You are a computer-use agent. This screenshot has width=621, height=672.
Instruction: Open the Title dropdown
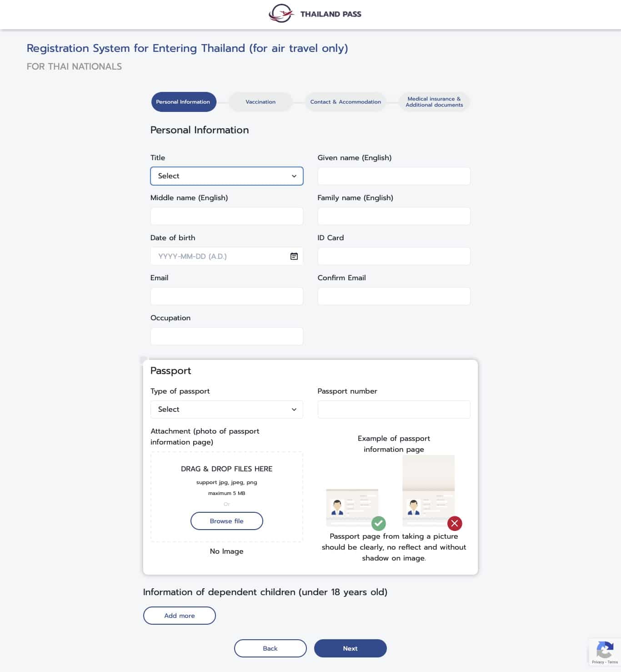click(226, 176)
